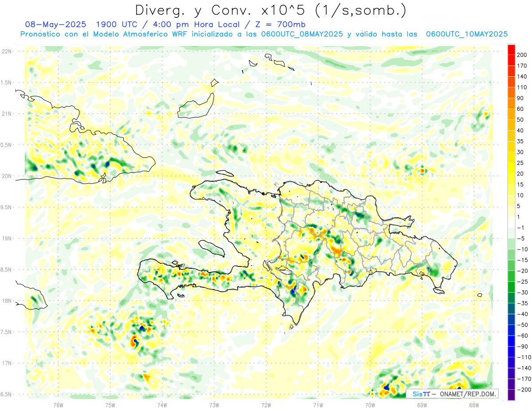Image resolution: width=532 pixels, height=411 pixels.
Task: Click the '68W' longitude label
Action: coord(474,404)
